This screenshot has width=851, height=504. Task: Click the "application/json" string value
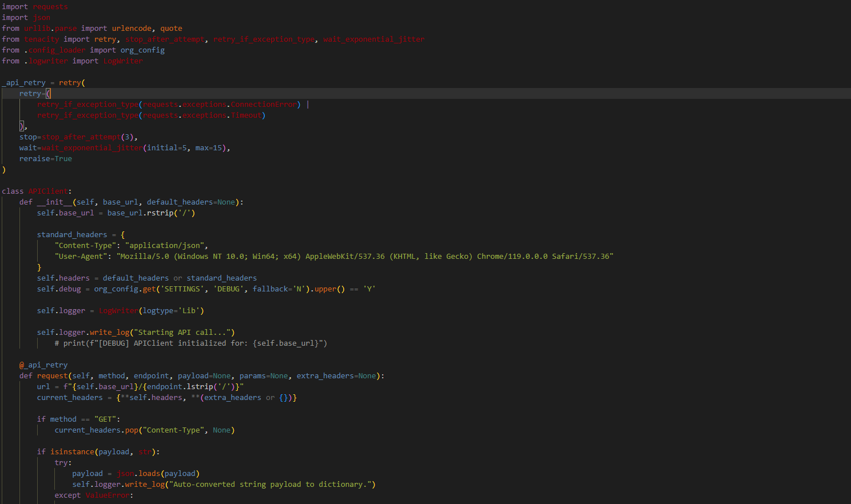pos(165,246)
